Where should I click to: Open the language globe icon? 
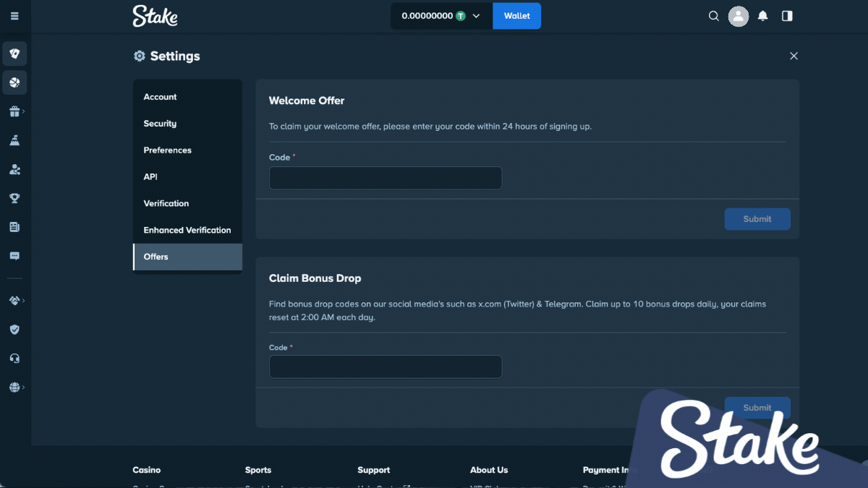pos(14,388)
